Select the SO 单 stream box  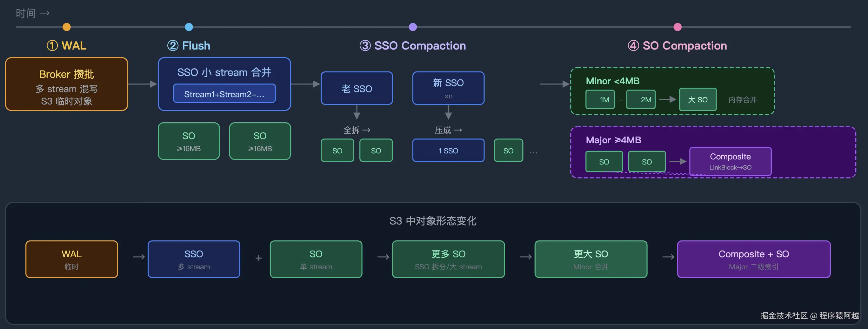point(316,259)
